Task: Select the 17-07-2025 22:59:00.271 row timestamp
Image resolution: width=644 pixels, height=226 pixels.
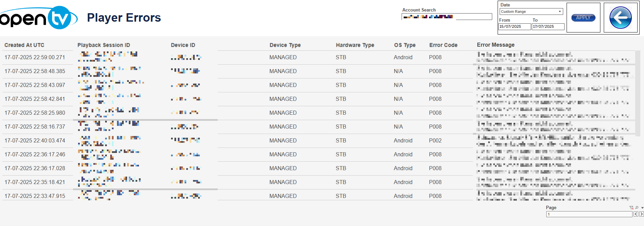Action: point(35,58)
